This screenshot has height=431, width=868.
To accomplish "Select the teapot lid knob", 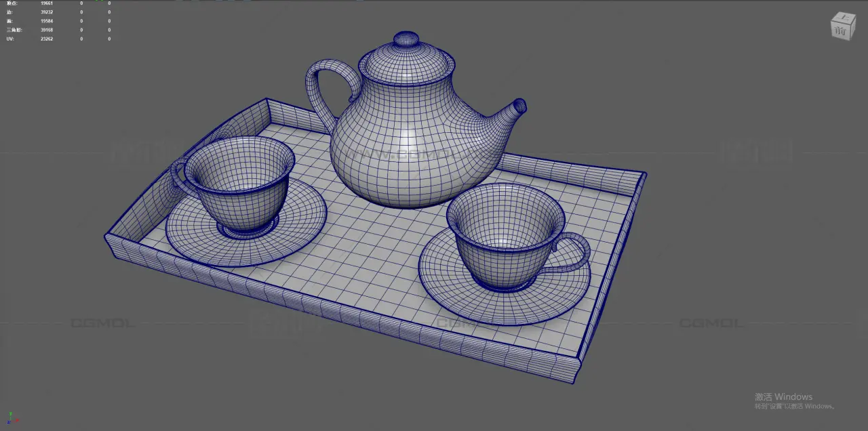I will coord(406,39).
